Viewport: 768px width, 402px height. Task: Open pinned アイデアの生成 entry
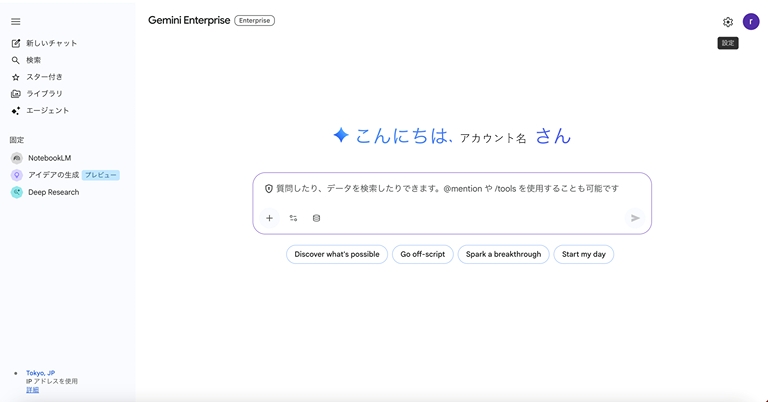point(53,175)
